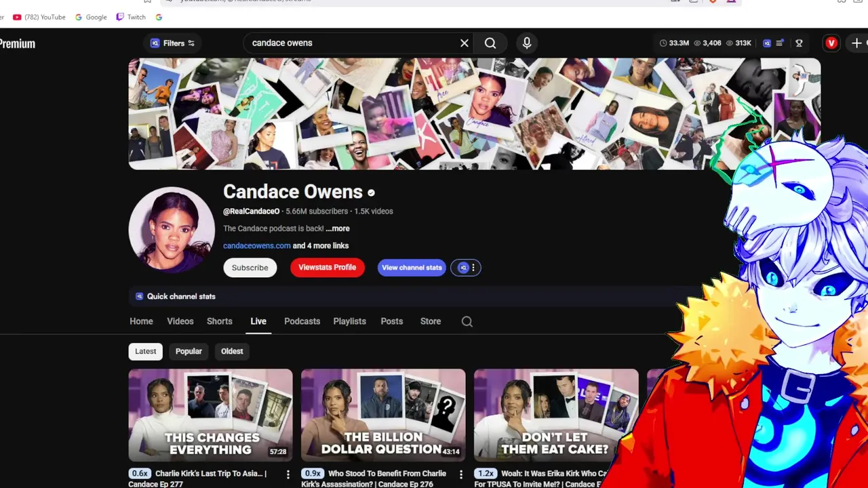Open 'and 4 more links'
868x488 pixels.
(x=321, y=246)
